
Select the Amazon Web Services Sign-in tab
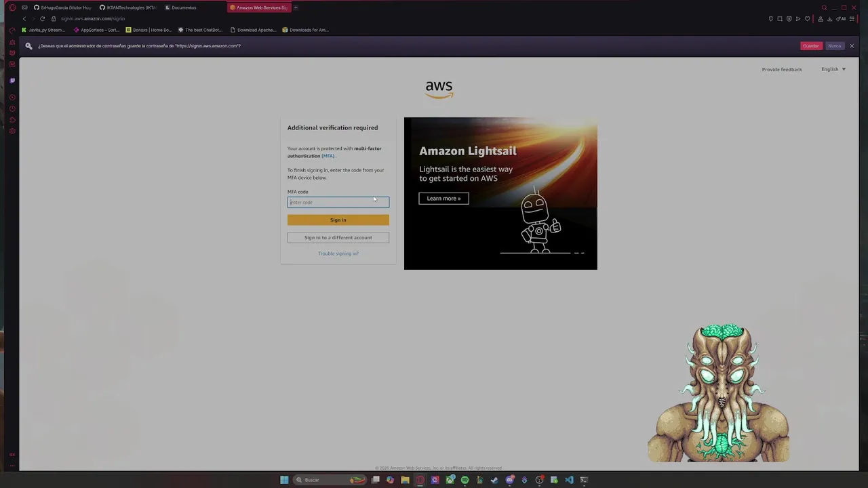tap(258, 7)
